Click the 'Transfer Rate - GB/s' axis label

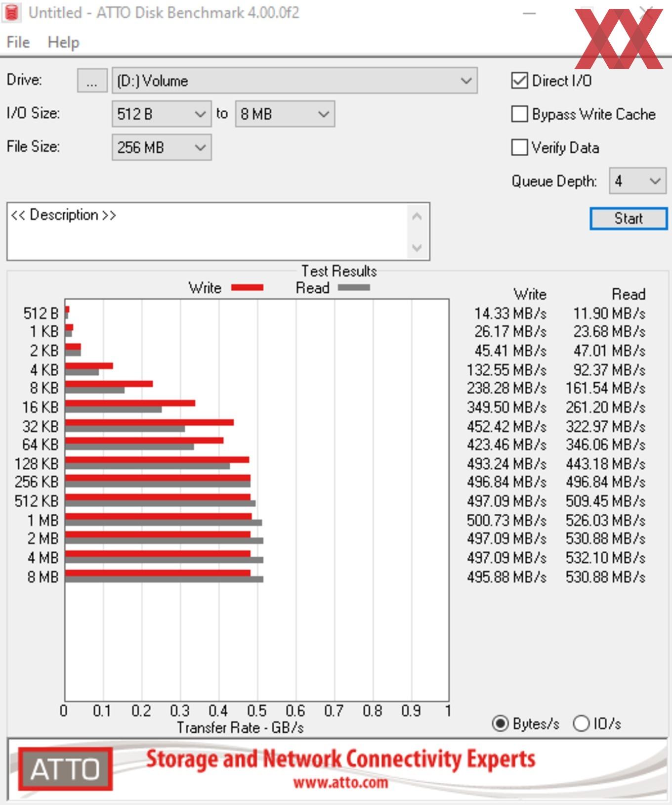tap(240, 728)
